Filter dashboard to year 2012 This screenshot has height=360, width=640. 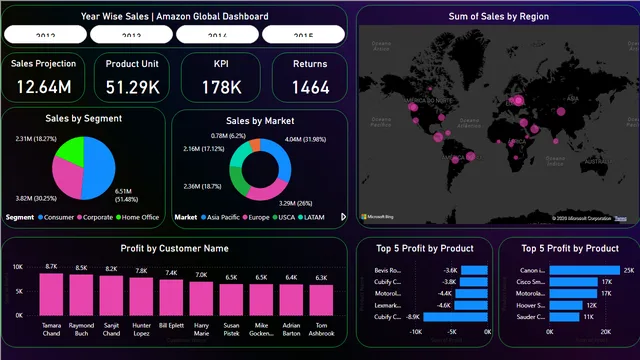(x=45, y=34)
